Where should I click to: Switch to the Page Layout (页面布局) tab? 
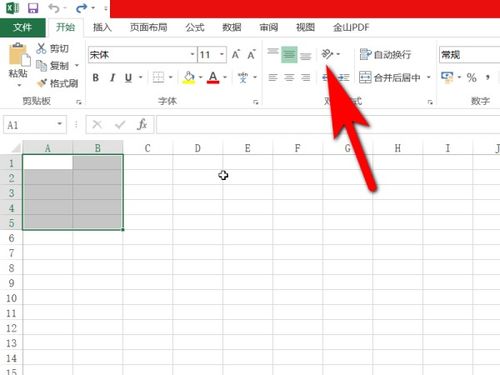pos(148,27)
